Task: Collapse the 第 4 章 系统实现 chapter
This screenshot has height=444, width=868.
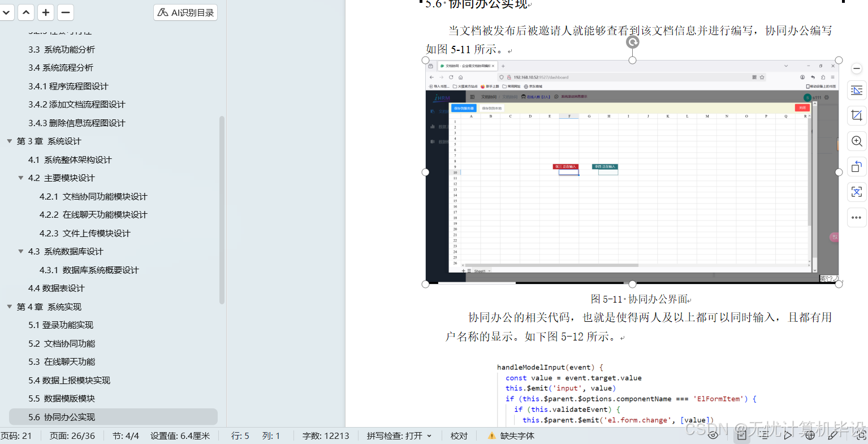Action: click(x=9, y=307)
